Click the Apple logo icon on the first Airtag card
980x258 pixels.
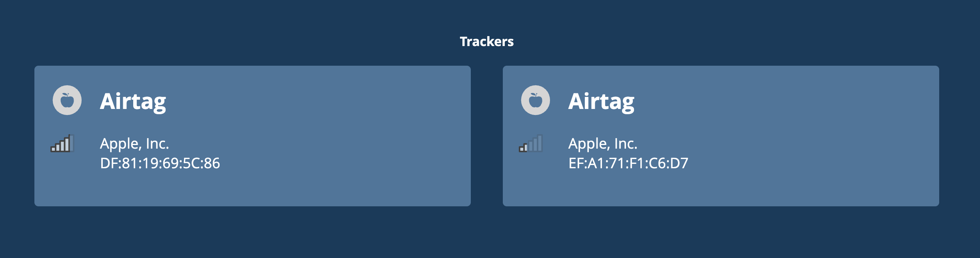pos(67,100)
